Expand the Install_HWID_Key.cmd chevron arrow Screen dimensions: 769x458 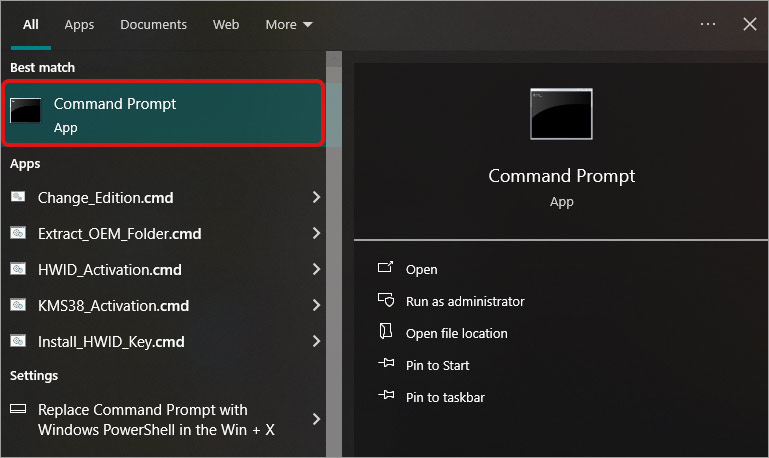point(316,342)
